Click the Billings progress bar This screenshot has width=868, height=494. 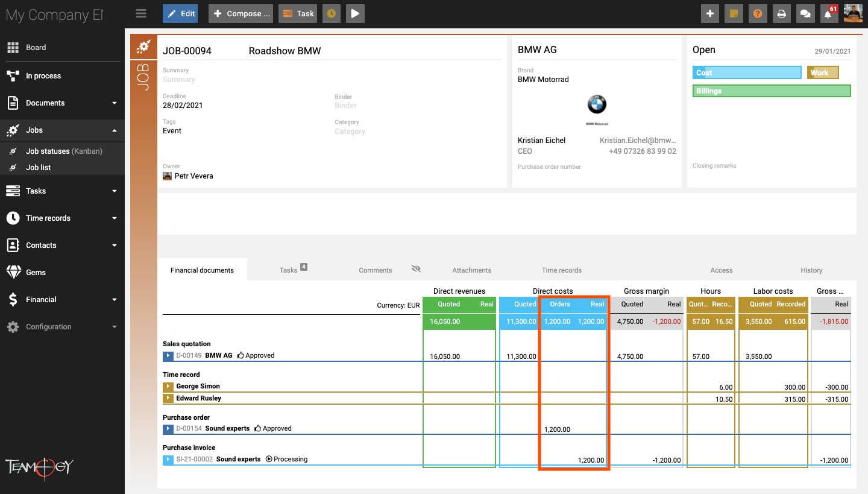point(772,91)
